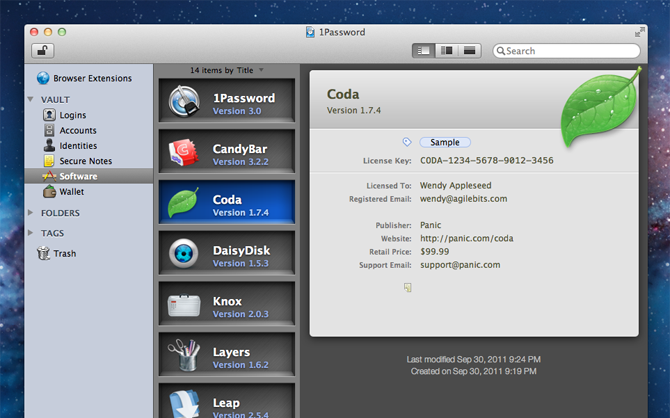Image resolution: width=670 pixels, height=418 pixels.
Task: Click support@panic.com support email
Action: (460, 265)
